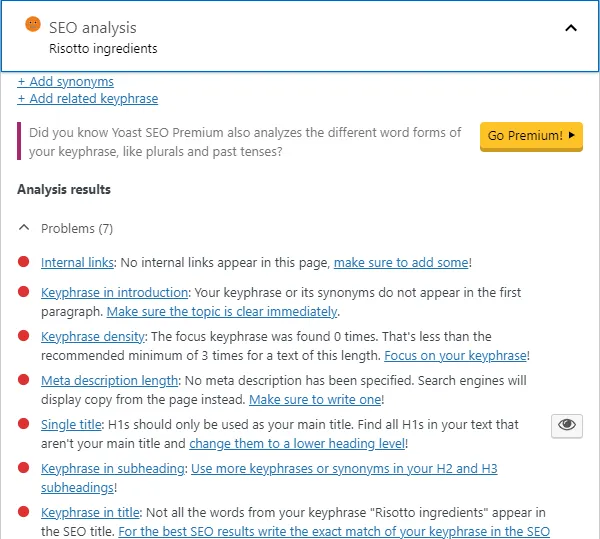Click 'Make sure the topic is clear immediately'
This screenshot has height=539, width=600.
click(222, 311)
